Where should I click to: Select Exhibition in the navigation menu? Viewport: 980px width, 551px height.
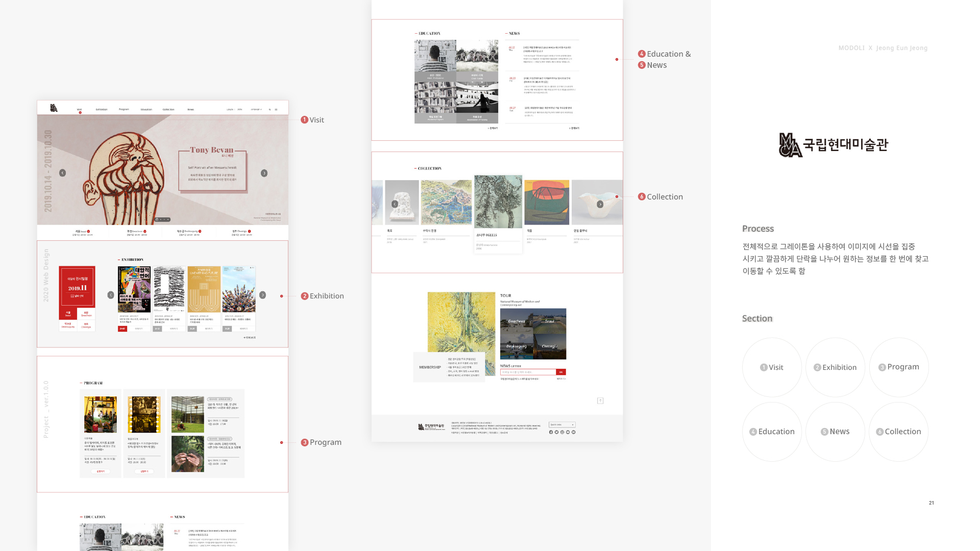[102, 109]
